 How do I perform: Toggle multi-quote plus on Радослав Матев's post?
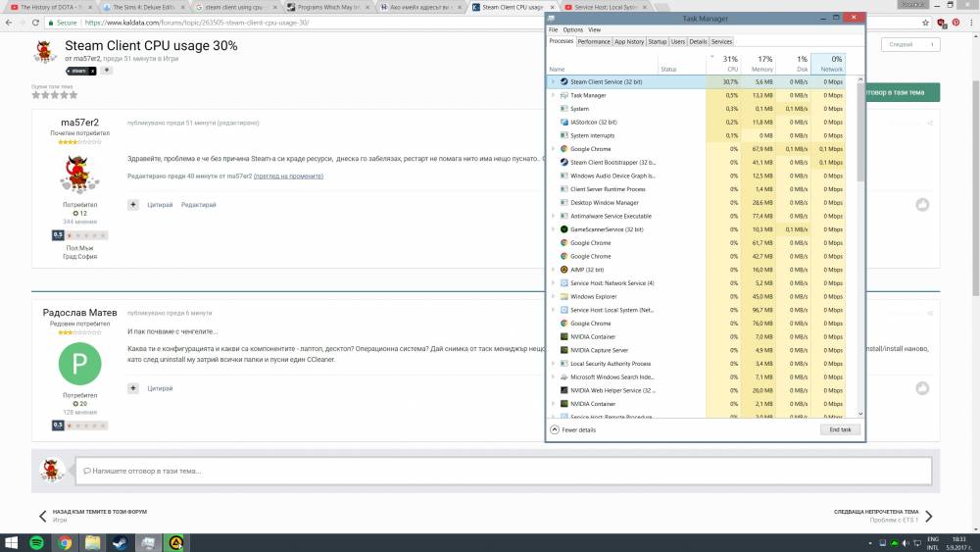pyautogui.click(x=133, y=388)
